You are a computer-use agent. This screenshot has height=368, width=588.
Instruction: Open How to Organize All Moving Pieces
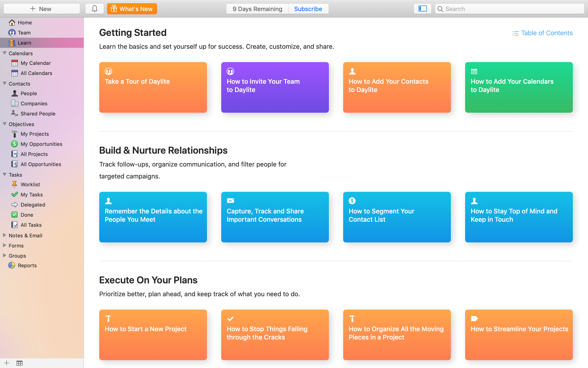click(397, 335)
